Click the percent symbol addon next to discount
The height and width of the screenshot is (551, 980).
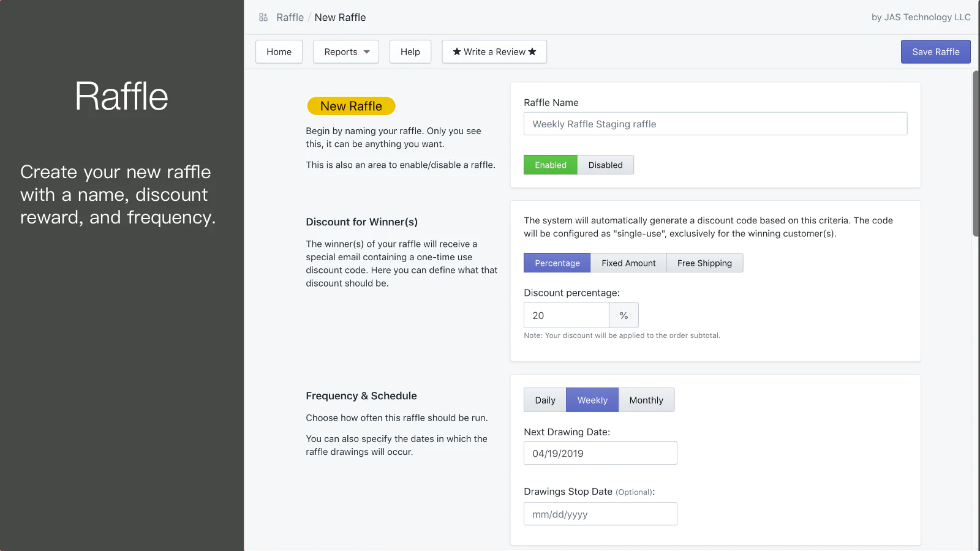pos(624,315)
